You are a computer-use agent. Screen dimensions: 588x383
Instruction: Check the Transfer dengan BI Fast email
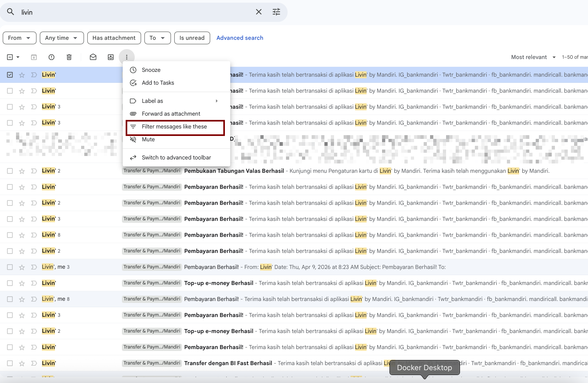[10, 363]
